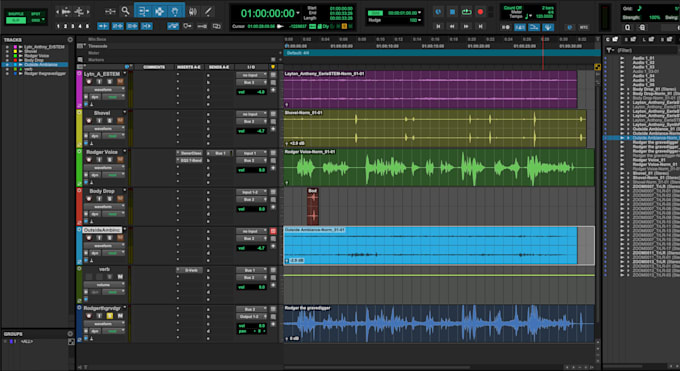Image resolution: width=680 pixels, height=371 pixels.
Task: Select the Markers ruler name
Action: point(96,60)
